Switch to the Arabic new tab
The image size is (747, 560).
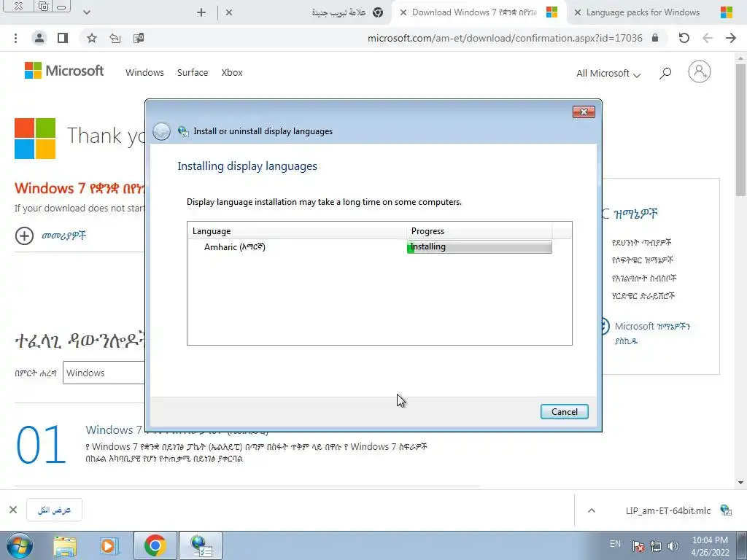point(305,12)
